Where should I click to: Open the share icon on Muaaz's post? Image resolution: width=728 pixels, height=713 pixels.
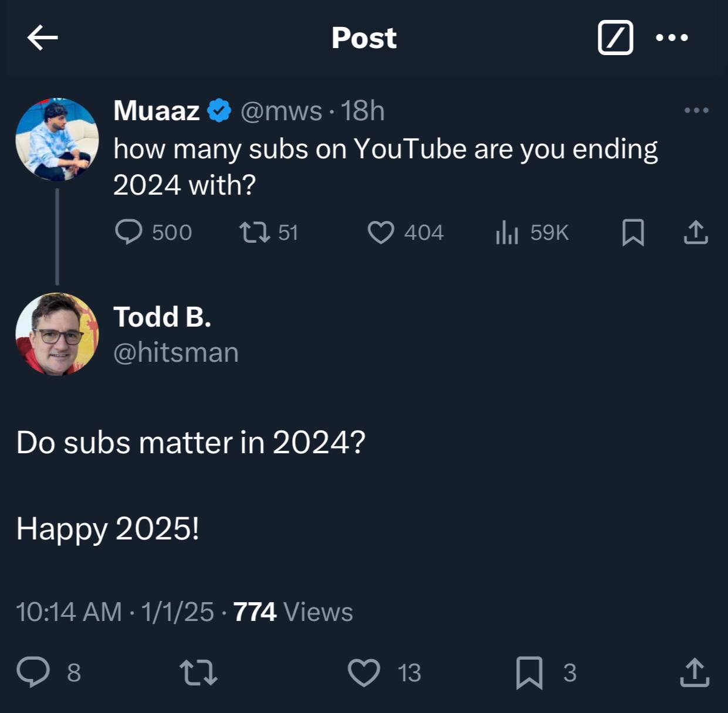click(x=696, y=231)
